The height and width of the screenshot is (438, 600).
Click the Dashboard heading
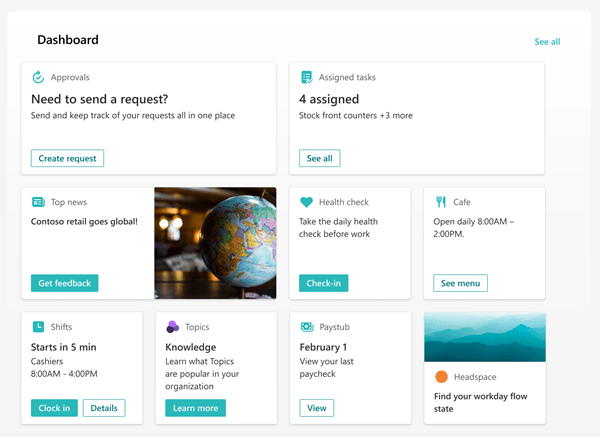68,40
